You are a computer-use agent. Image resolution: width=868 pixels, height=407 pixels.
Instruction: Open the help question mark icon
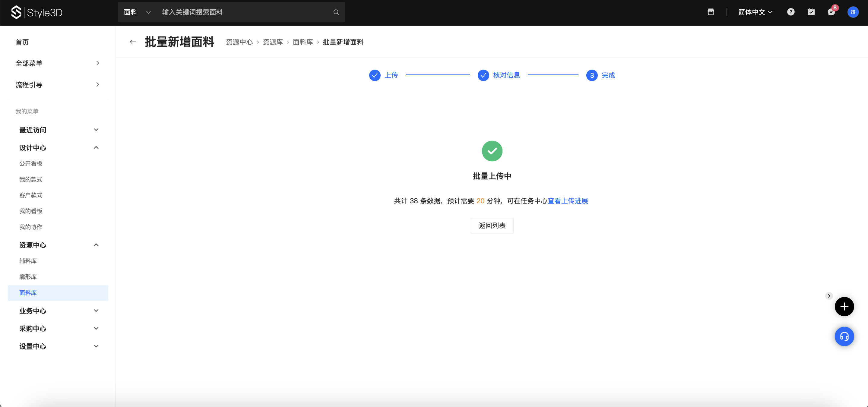pos(790,12)
